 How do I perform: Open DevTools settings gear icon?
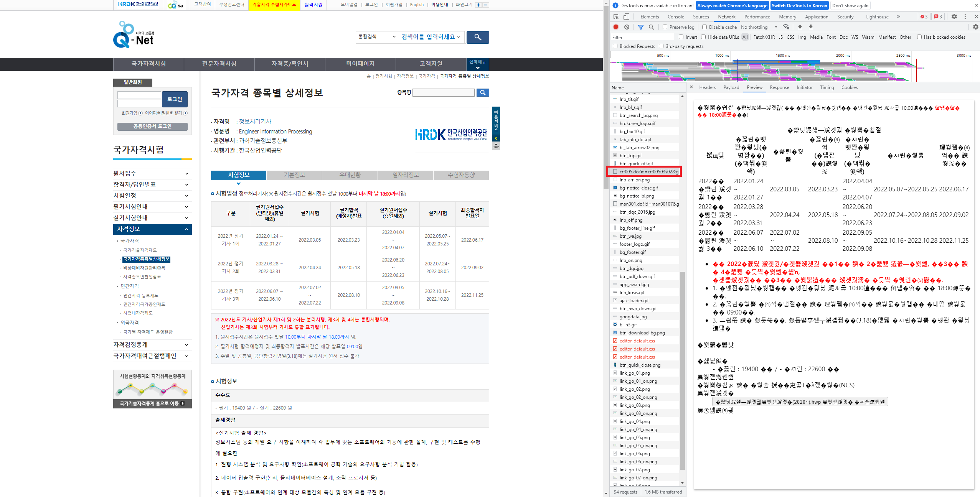[954, 16]
